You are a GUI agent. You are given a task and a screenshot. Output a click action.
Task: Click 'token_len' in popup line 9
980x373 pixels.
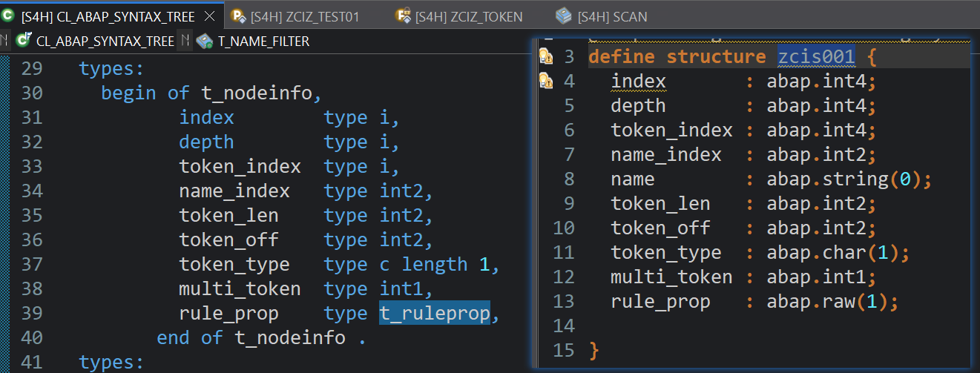660,203
